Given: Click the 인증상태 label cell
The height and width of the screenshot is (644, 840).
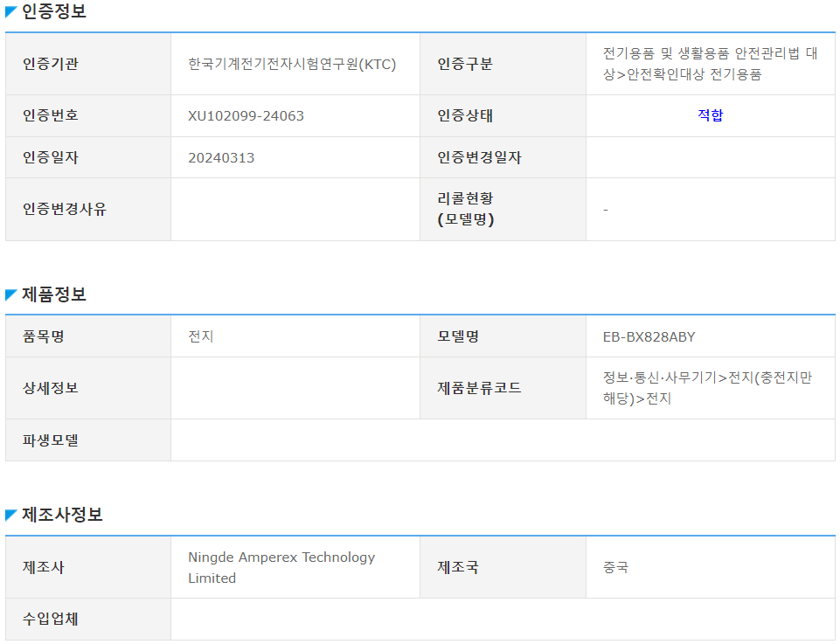Looking at the screenshot, I should coord(503,115).
